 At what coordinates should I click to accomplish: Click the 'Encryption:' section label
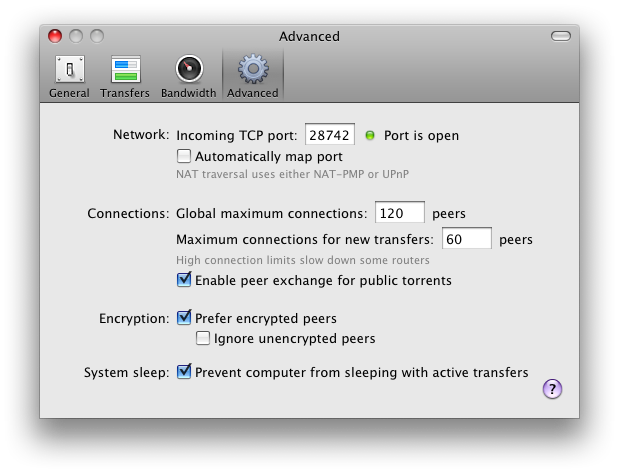click(134, 318)
